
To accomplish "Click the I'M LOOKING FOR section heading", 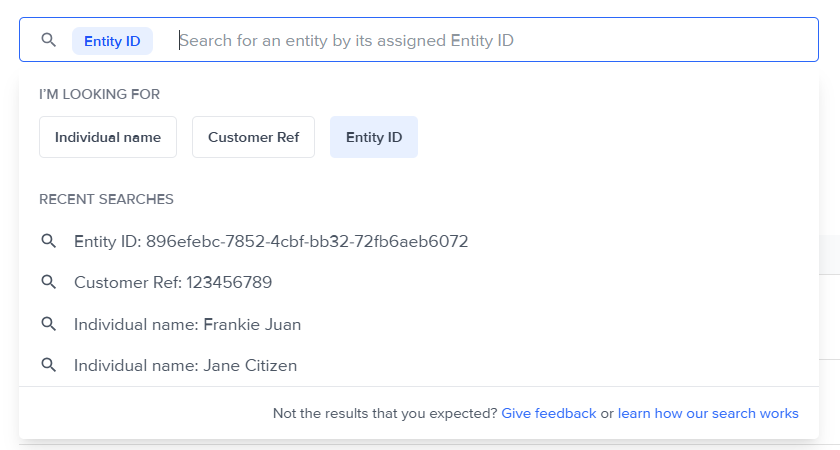I will pos(100,94).
